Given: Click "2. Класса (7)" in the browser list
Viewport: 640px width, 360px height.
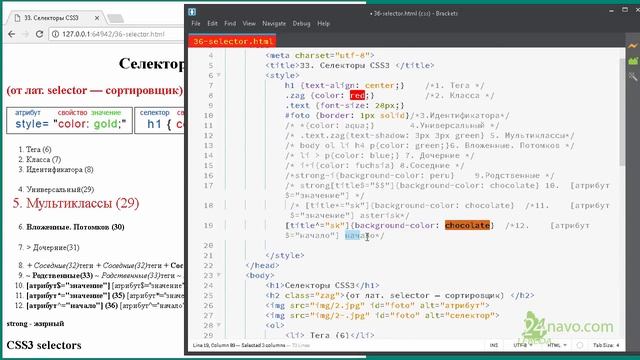Looking at the screenshot, I should (x=39, y=160).
